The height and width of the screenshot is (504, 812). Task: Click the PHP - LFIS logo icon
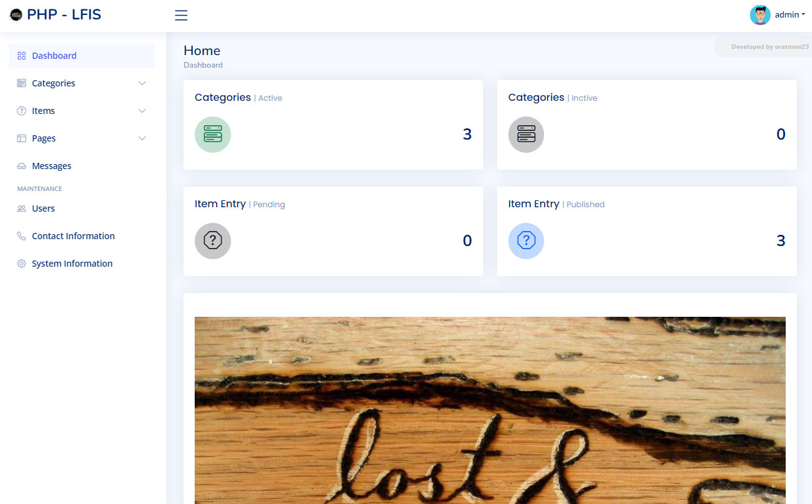pyautogui.click(x=16, y=15)
